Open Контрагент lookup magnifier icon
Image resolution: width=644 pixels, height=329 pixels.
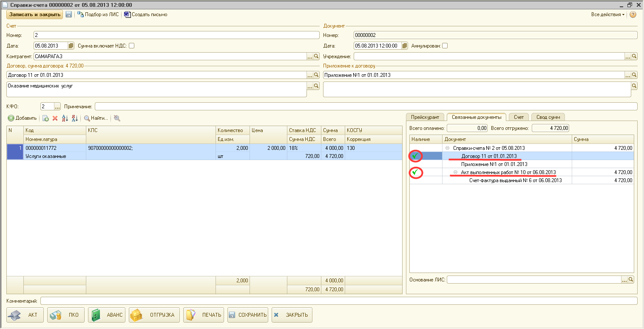[x=316, y=56]
